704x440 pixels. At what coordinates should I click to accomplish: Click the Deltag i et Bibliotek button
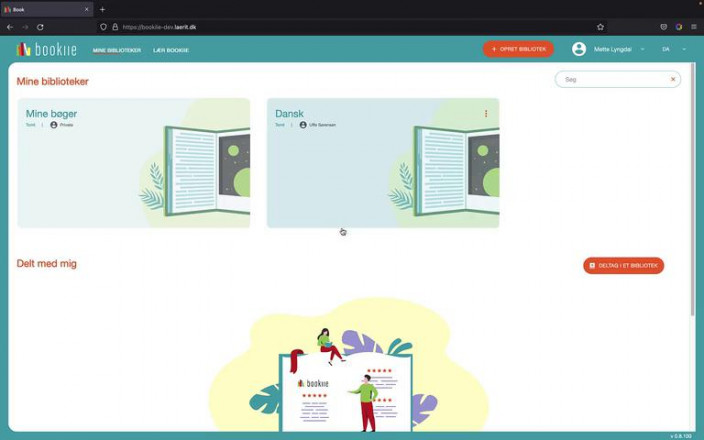[x=623, y=266]
